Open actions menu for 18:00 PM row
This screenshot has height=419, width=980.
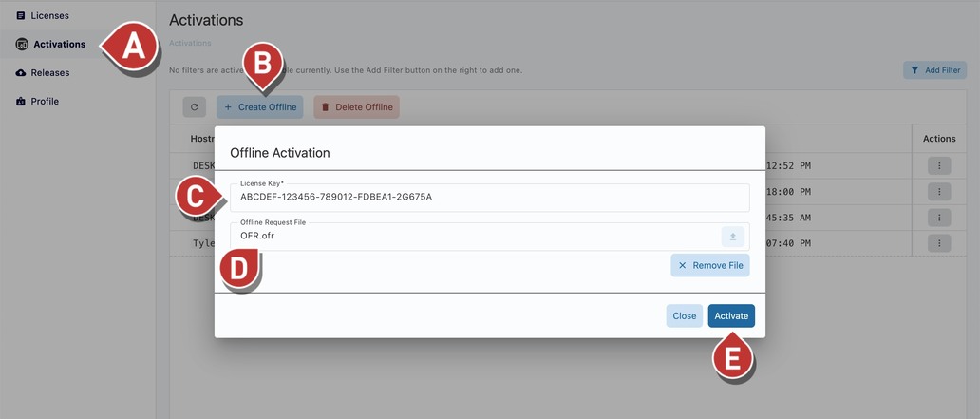pyautogui.click(x=939, y=191)
